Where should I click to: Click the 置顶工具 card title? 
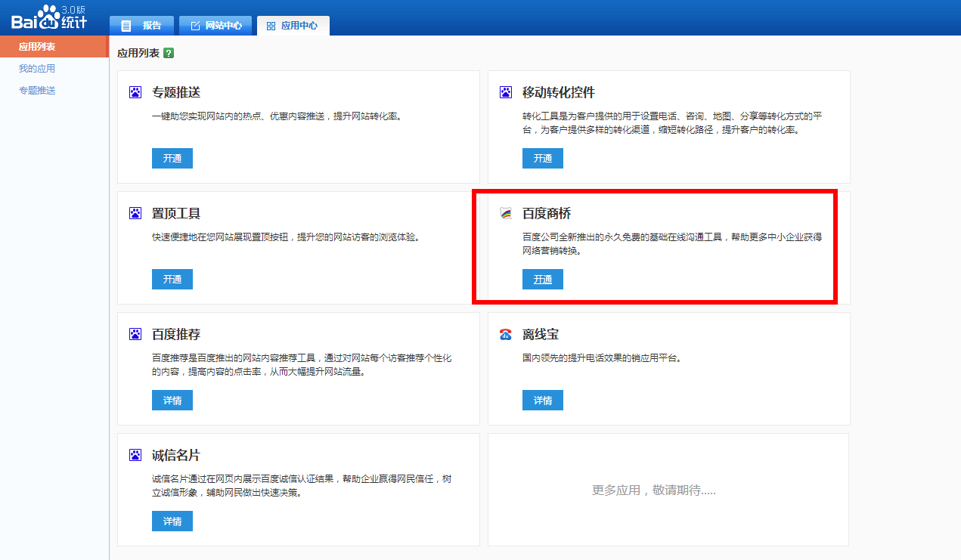pyautogui.click(x=176, y=213)
